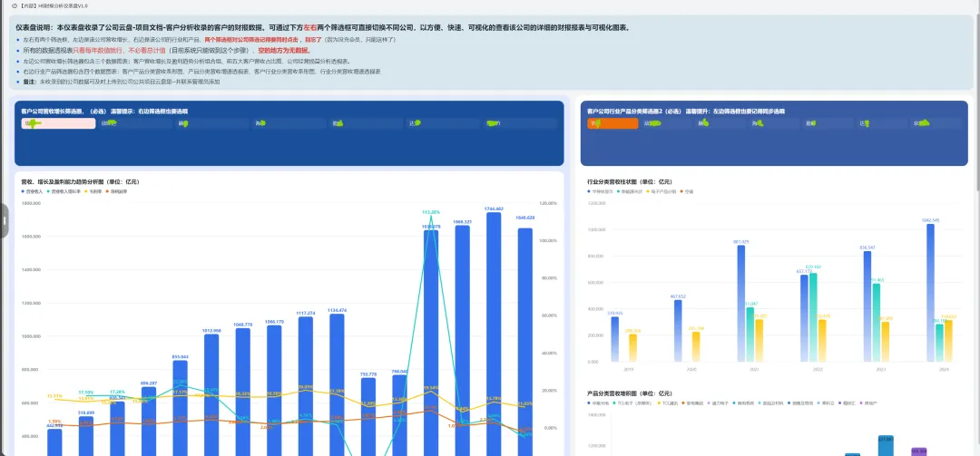Click the 2024 blue bar labeled 1042.545

click(x=930, y=292)
